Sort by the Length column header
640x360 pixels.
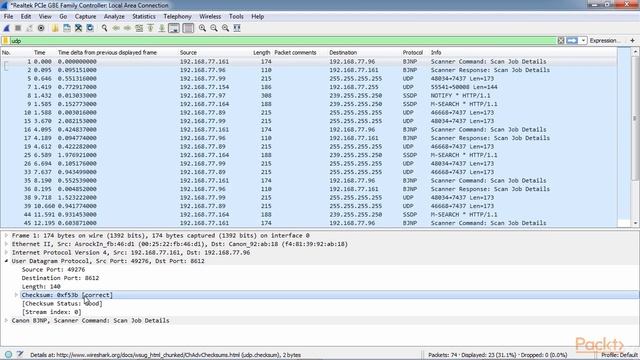click(261, 52)
